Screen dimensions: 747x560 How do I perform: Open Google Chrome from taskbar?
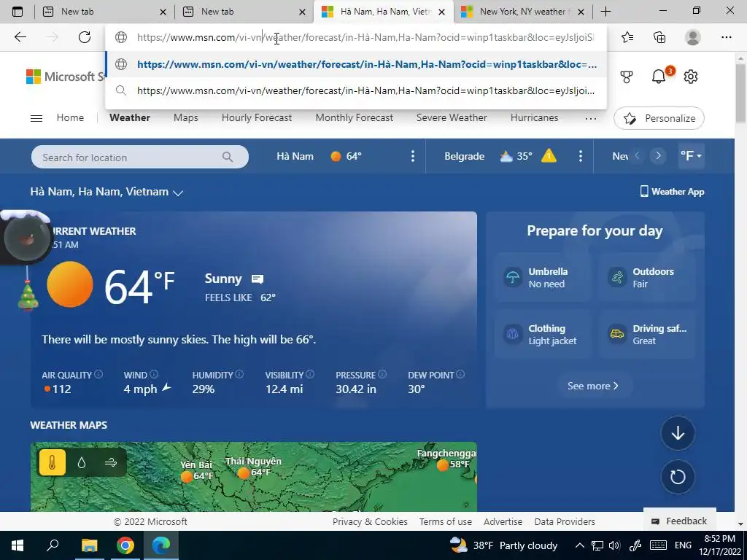[125, 545]
